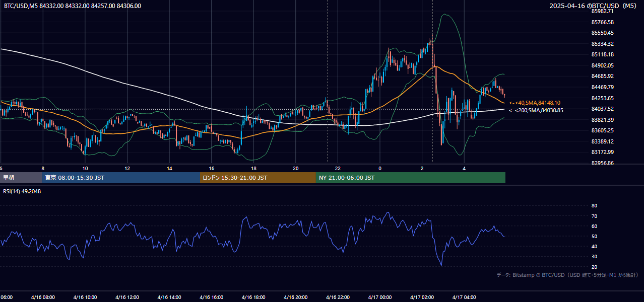Select the NY 21:00-06:00 JST session bar
The image size is (644, 302).
(x=411, y=178)
